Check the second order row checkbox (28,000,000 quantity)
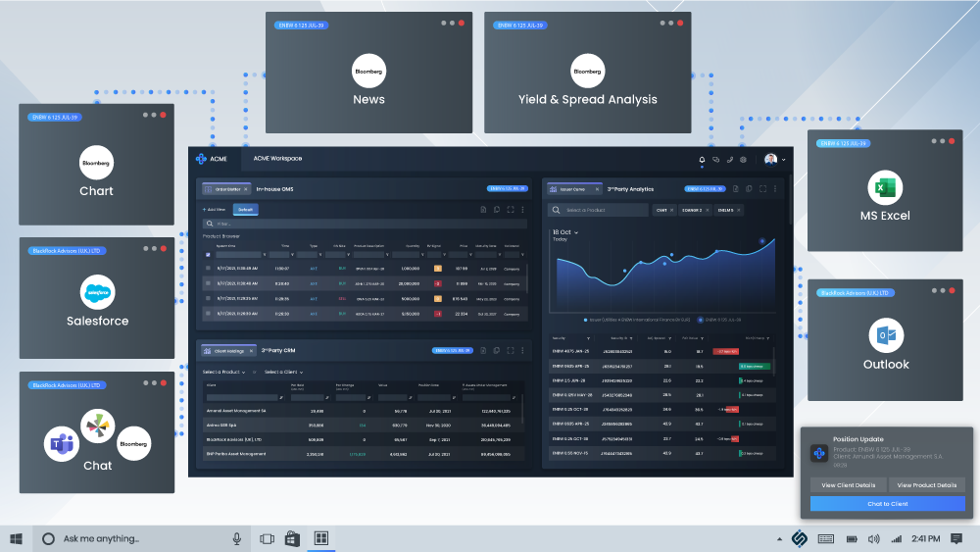This screenshot has height=552, width=980. click(x=208, y=283)
